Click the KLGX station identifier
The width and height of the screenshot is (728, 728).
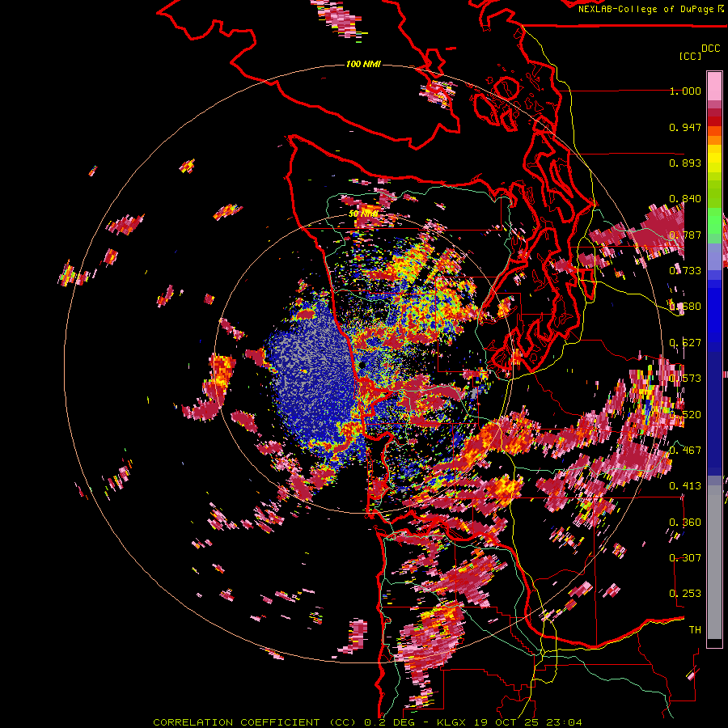[x=451, y=722]
